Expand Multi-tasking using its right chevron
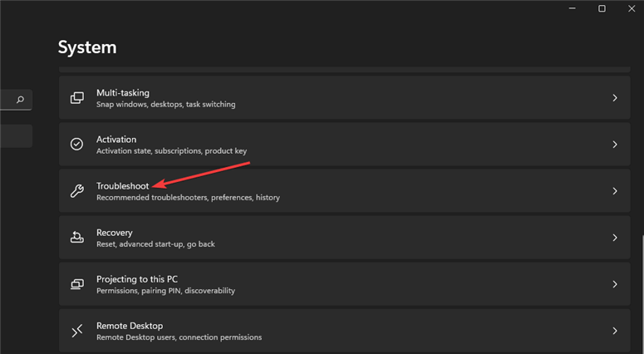The width and height of the screenshot is (644, 354). 615,98
